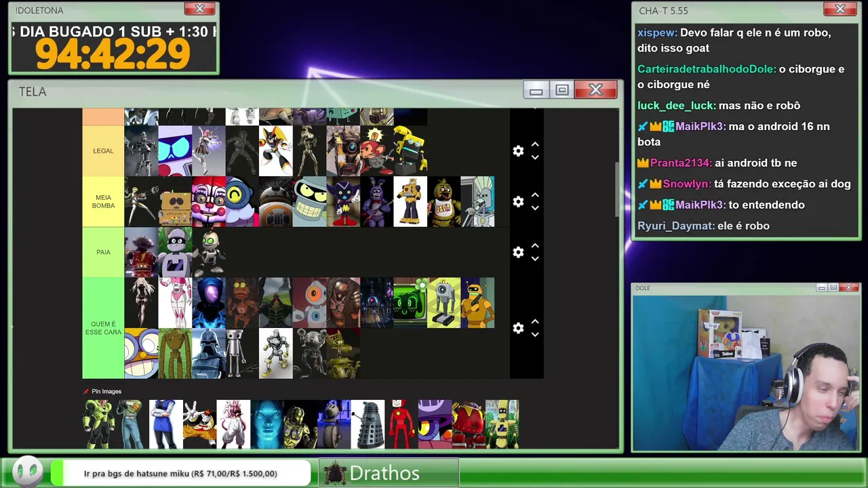868x488 pixels.
Task: Select the Bumblebee image in MEIA BOMBA
Action: point(410,201)
